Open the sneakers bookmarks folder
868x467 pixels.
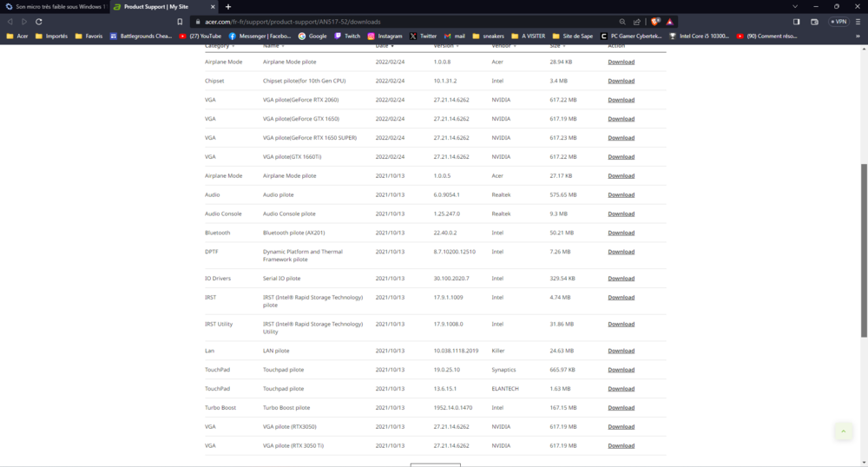coord(488,36)
